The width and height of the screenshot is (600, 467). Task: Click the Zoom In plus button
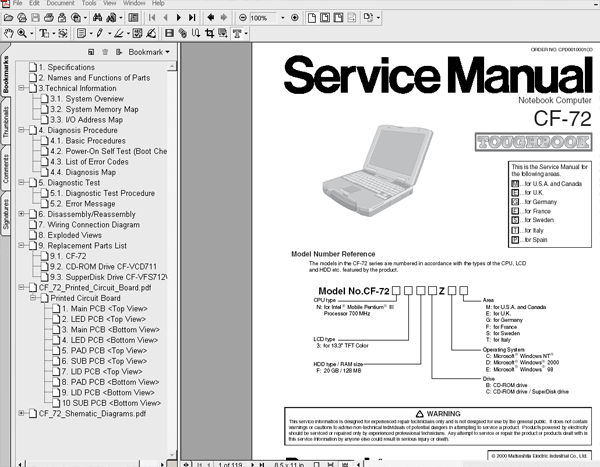click(295, 18)
